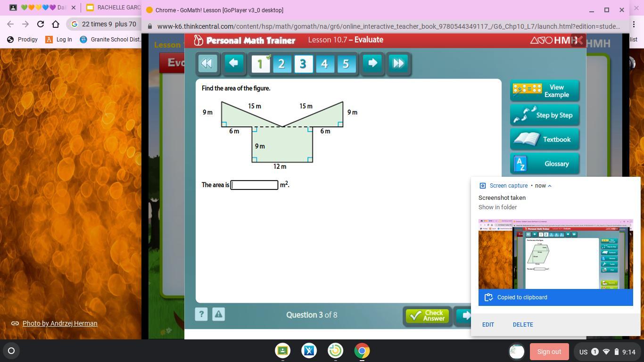
Task: Click DELETE on screenshot notification
Action: click(x=523, y=325)
